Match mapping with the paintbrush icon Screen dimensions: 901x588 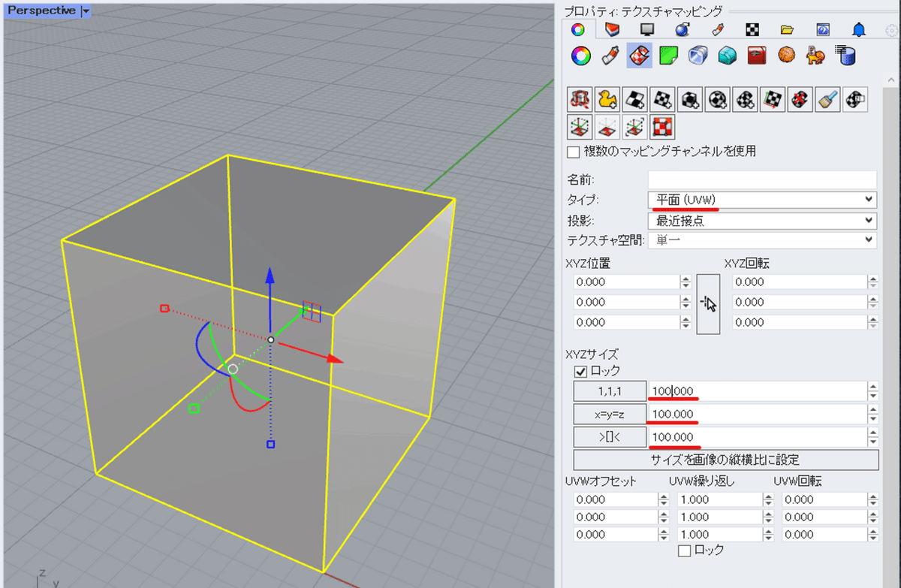pyautogui.click(x=828, y=99)
